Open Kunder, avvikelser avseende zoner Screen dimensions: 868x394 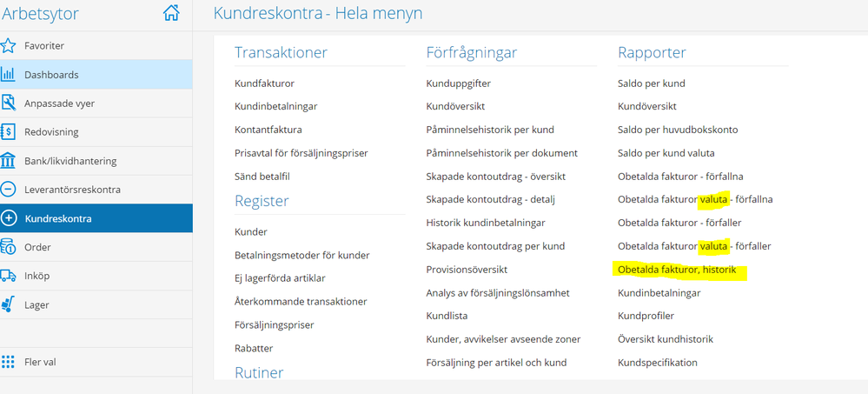[503, 339]
